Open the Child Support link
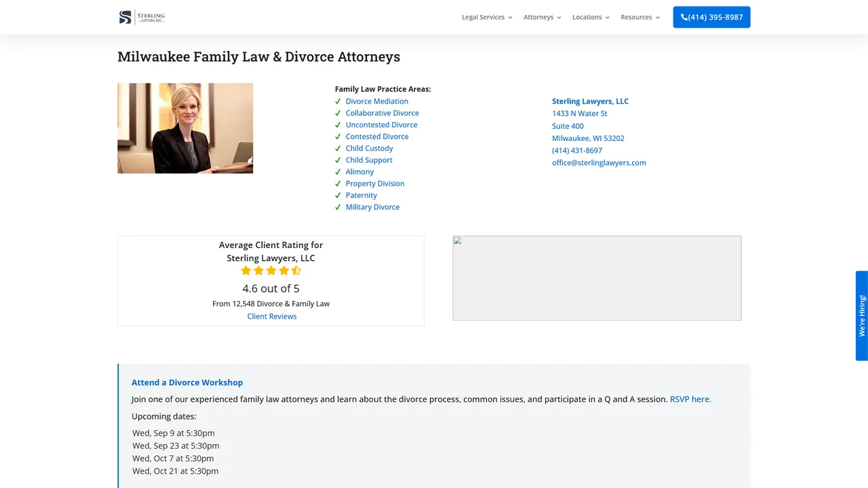Screen dimensions: 868x488 (x=369, y=160)
